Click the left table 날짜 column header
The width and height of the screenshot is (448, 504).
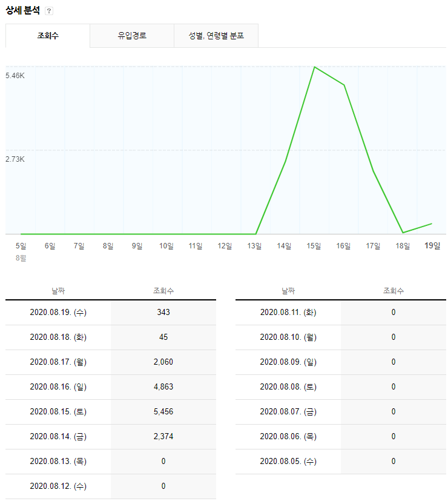tap(58, 291)
